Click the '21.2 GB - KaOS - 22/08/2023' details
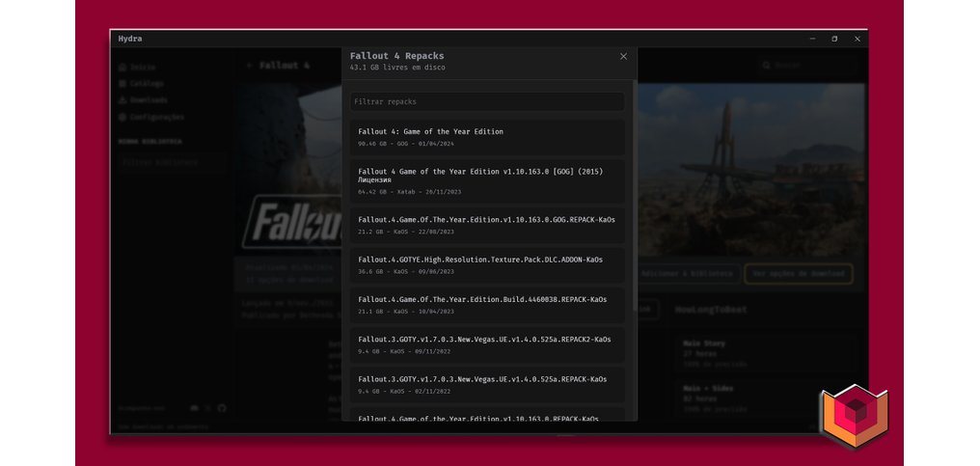 [406, 233]
